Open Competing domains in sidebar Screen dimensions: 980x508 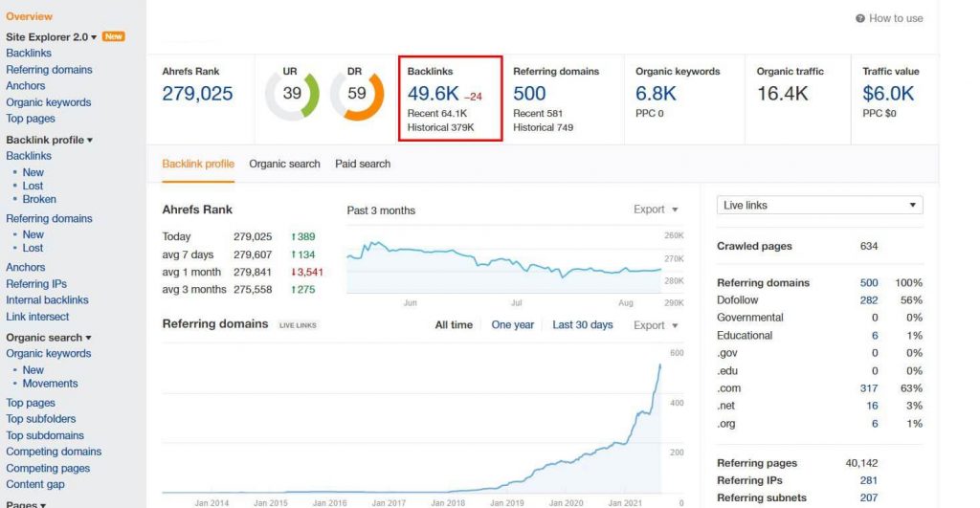pyautogui.click(x=54, y=452)
